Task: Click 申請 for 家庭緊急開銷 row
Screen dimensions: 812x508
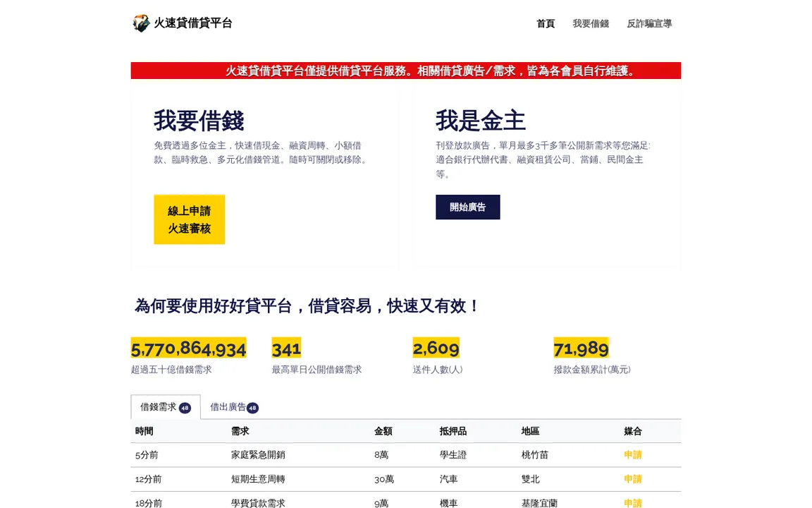Action: 633,454
